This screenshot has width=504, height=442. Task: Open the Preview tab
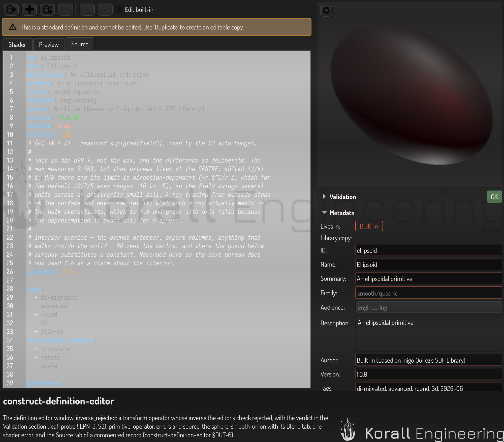point(49,45)
